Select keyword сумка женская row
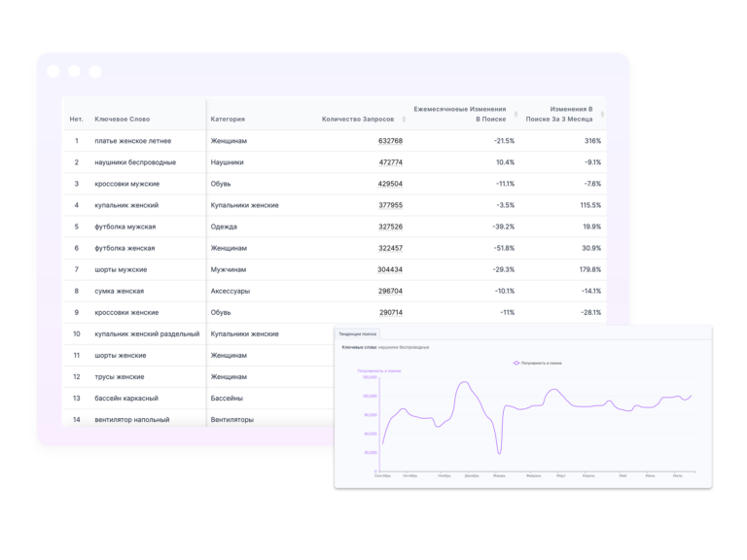Screen dimensions: 747x560 click(119, 291)
